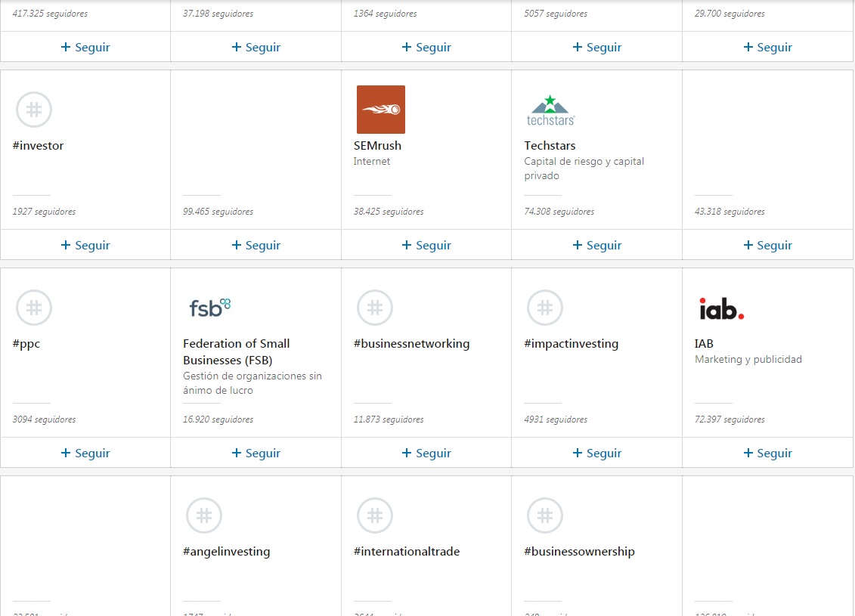
Task: Click the #impactinvesting hashtag icon
Action: pos(545,308)
